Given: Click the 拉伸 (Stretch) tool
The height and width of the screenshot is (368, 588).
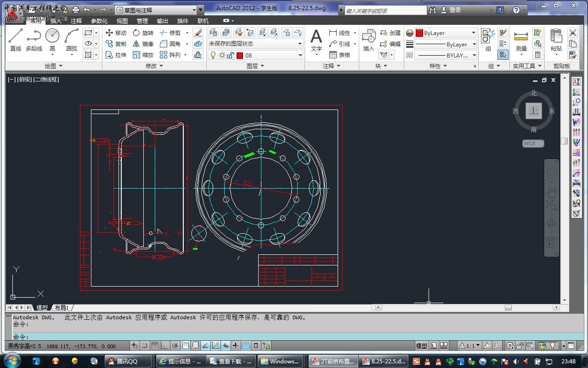Looking at the screenshot, I should point(116,55).
